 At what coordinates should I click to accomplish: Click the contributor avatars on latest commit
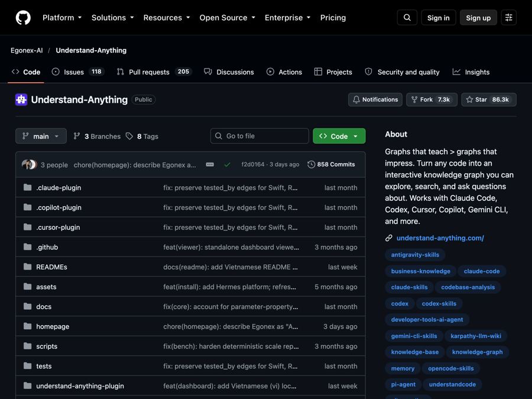[x=30, y=164]
